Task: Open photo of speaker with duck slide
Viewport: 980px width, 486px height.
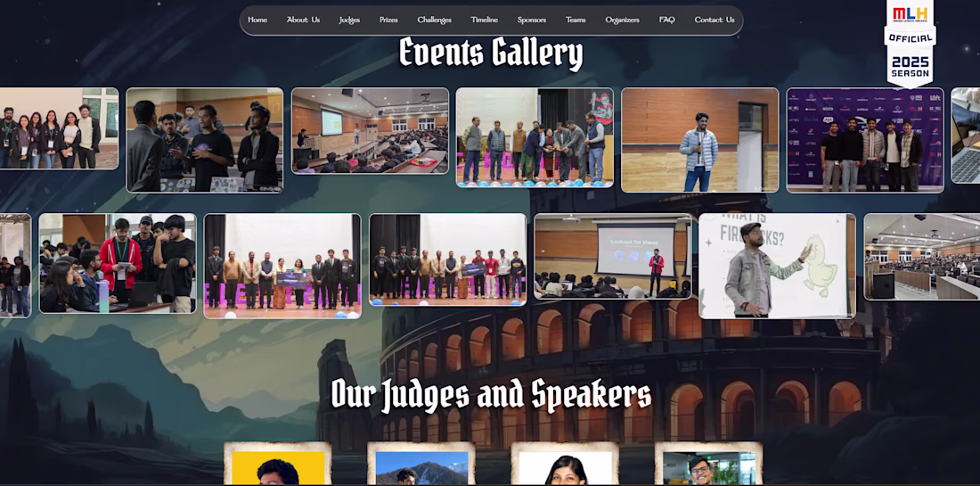Action: 777,266
